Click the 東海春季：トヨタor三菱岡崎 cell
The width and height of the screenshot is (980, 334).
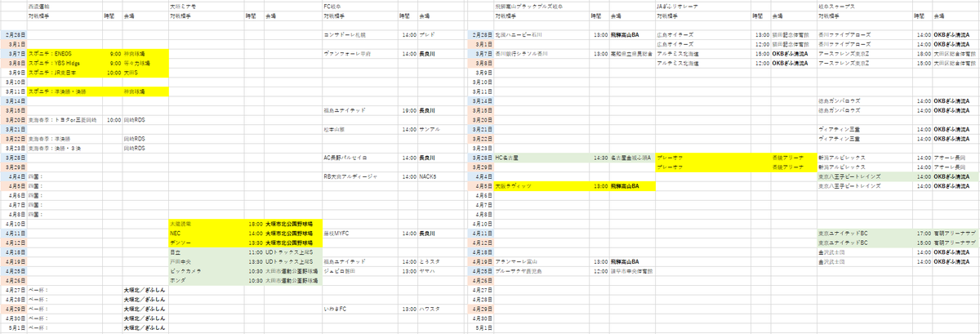pyautogui.click(x=65, y=120)
